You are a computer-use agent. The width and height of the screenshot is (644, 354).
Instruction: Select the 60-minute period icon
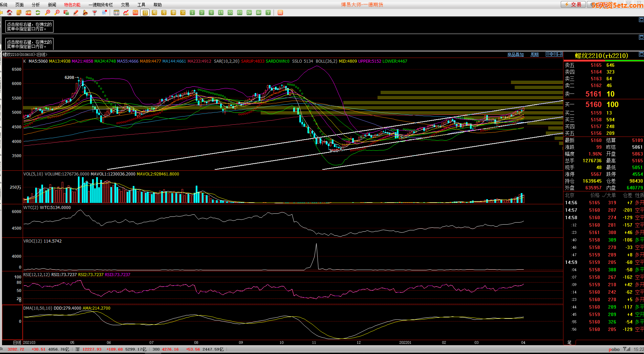(x=240, y=13)
